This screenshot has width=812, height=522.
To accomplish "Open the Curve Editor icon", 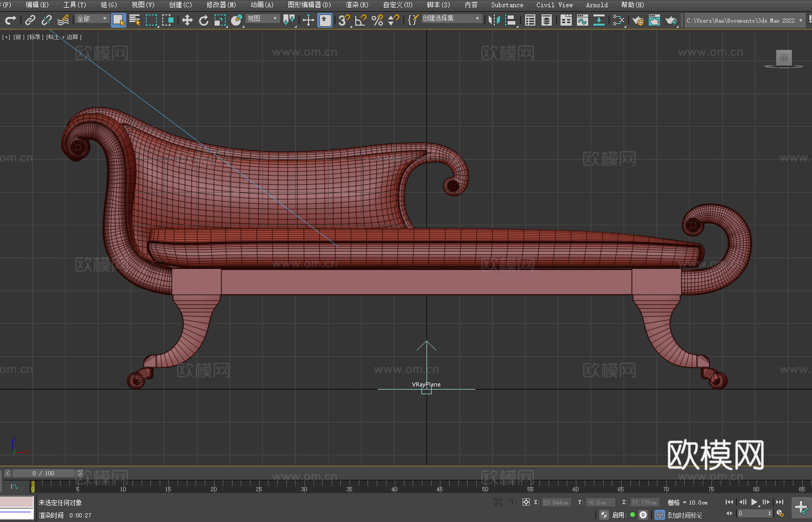I will (583, 20).
